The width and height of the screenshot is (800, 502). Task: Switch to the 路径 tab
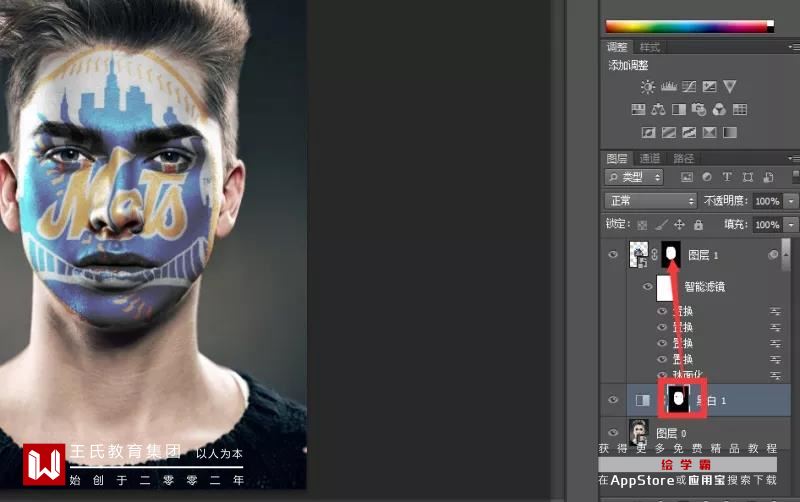683,158
